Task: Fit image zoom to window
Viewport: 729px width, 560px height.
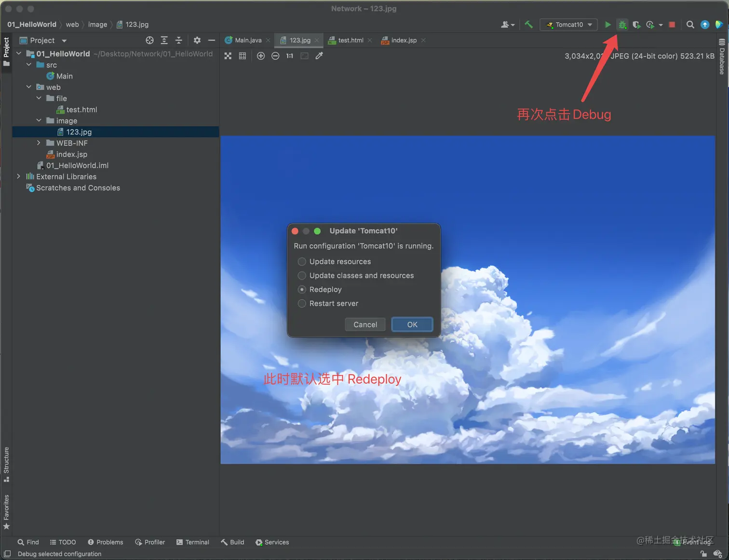Action: (x=304, y=56)
